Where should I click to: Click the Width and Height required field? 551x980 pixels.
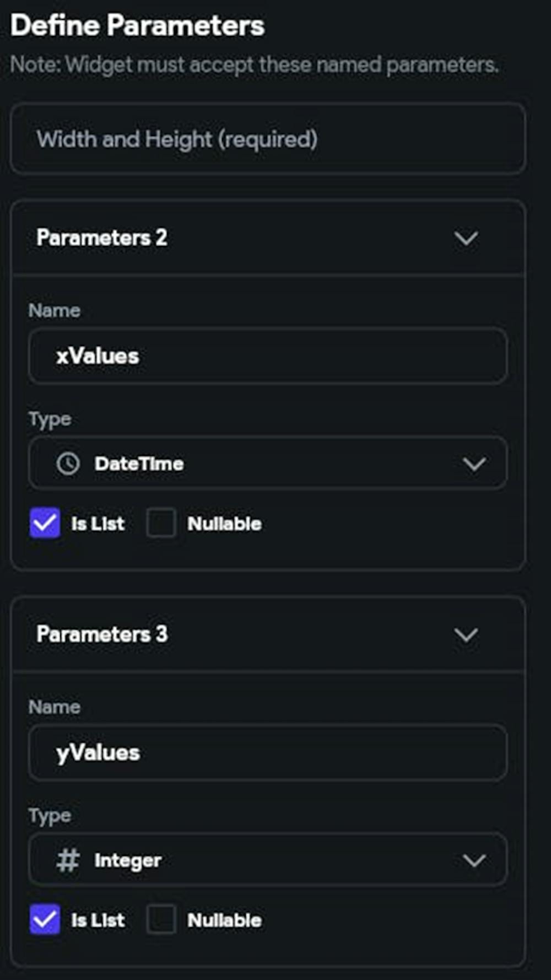(268, 139)
